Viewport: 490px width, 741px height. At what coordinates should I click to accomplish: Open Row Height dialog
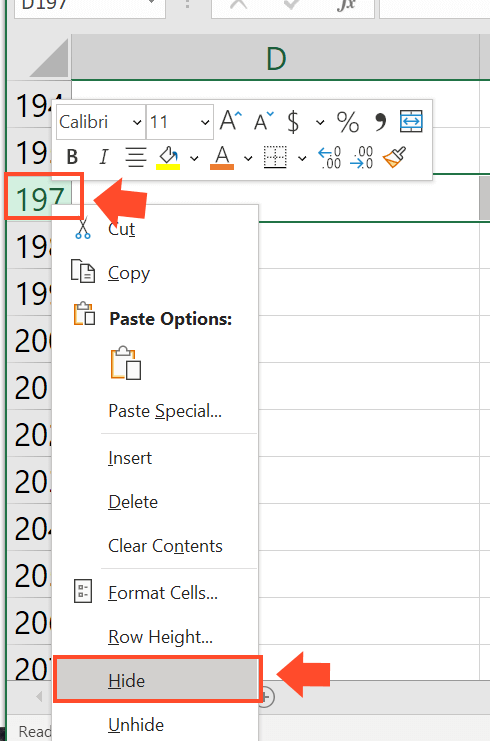click(x=155, y=637)
